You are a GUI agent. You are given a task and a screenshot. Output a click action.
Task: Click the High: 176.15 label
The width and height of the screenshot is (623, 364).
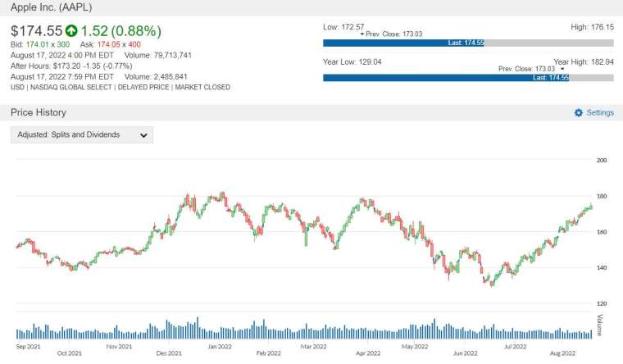coord(592,27)
